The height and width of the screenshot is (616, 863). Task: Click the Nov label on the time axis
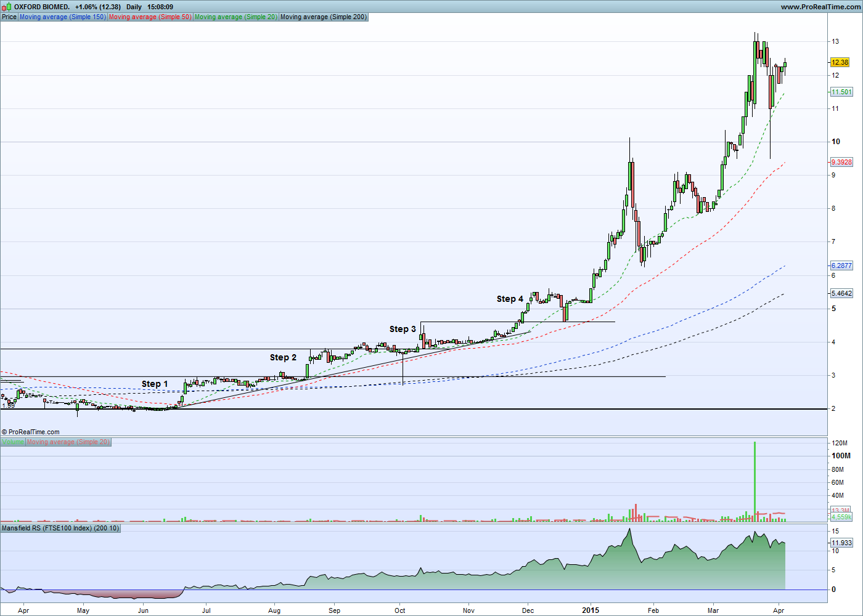click(468, 610)
